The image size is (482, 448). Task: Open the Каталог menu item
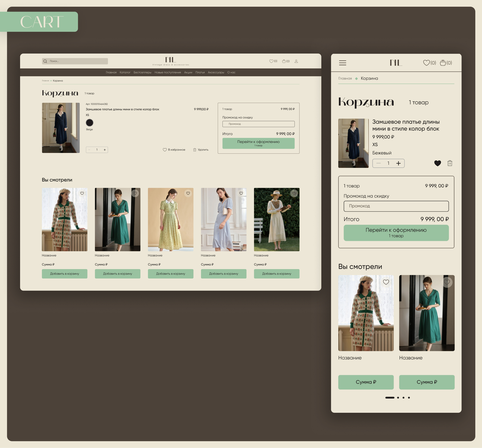tap(125, 72)
